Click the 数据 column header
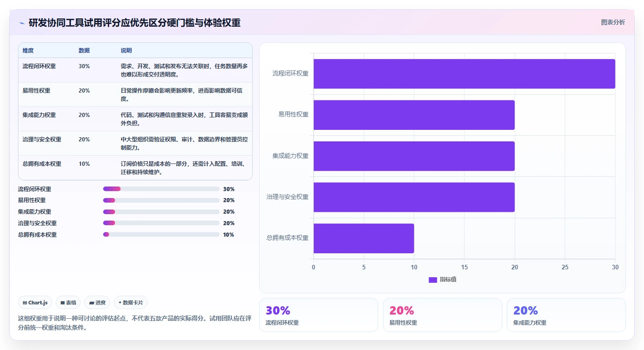 coord(84,50)
